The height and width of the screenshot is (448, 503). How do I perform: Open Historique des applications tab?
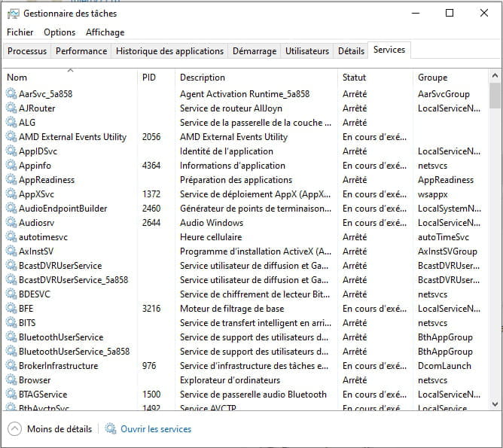click(x=169, y=51)
